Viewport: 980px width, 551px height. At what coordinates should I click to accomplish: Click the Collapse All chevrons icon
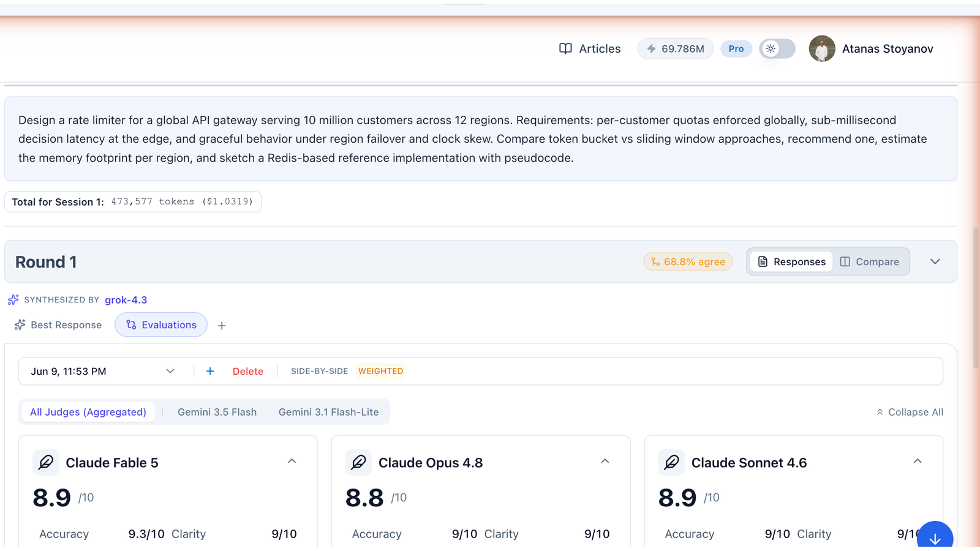click(x=880, y=412)
